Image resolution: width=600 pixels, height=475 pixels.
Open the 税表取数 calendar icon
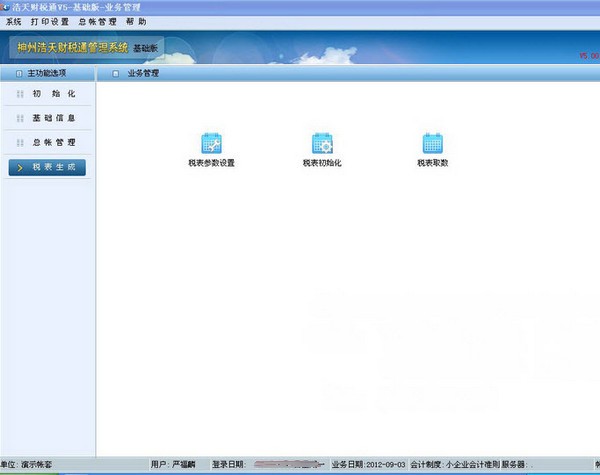(x=432, y=143)
